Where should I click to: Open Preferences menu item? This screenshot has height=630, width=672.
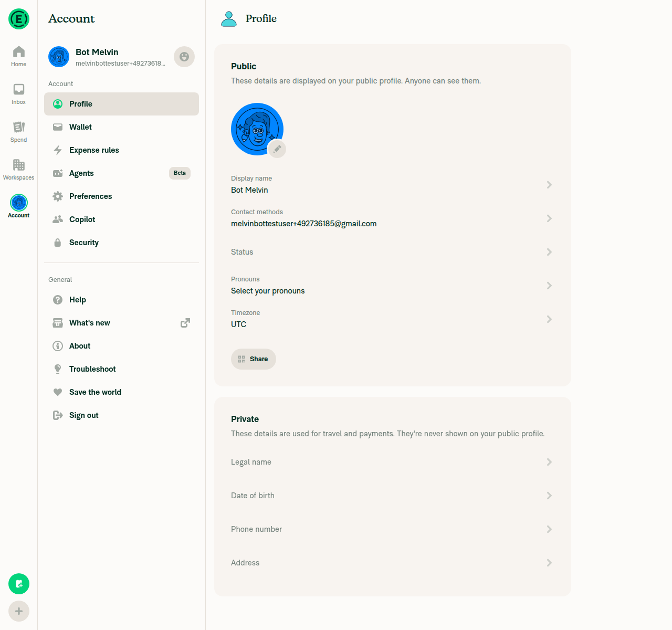(121, 196)
